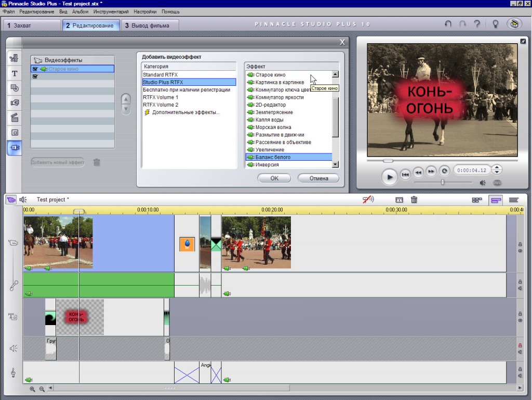The width and height of the screenshot is (532, 400).
Task: Lock the original audio track
Action: (520, 281)
